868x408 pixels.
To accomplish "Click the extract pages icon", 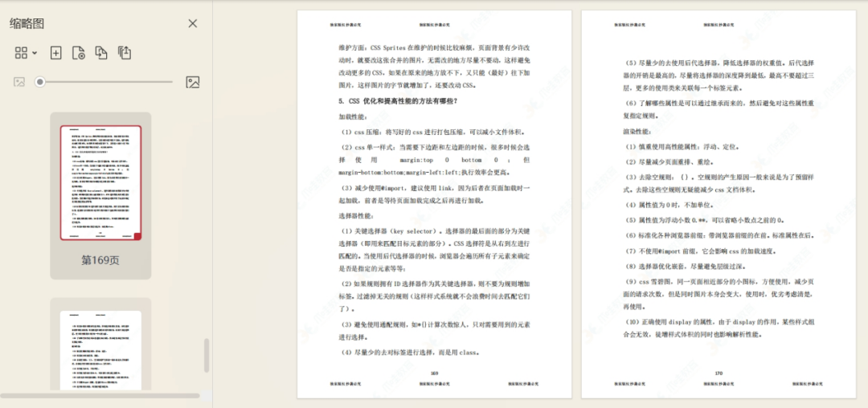I will click(x=125, y=52).
